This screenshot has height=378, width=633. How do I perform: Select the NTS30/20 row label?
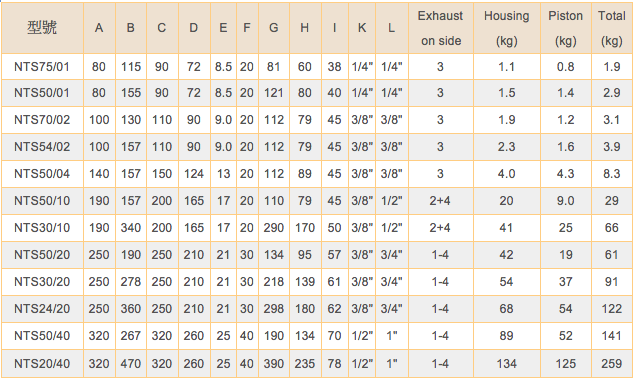(42, 281)
